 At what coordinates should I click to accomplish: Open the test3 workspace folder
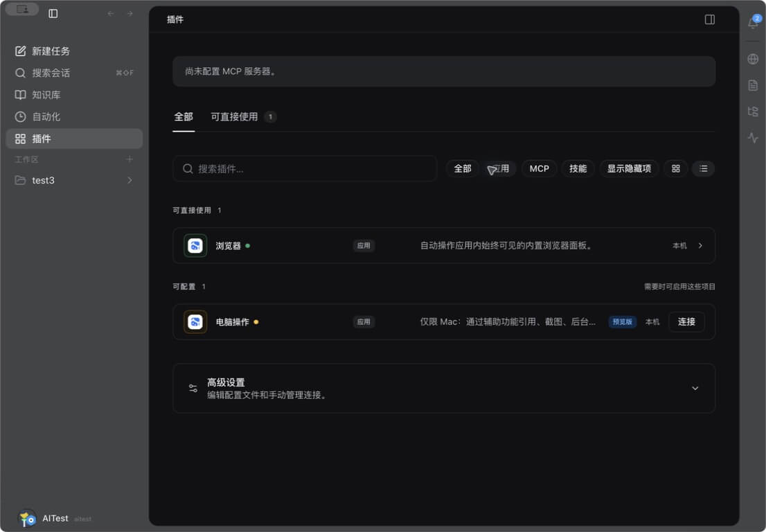coord(74,180)
